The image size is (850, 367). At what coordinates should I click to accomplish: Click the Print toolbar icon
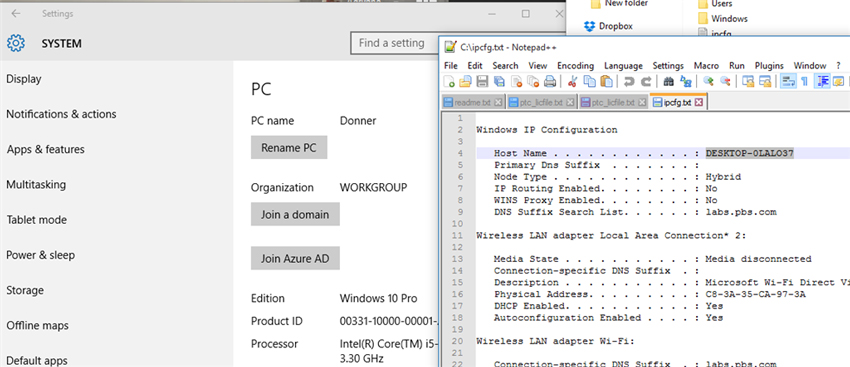[550, 81]
